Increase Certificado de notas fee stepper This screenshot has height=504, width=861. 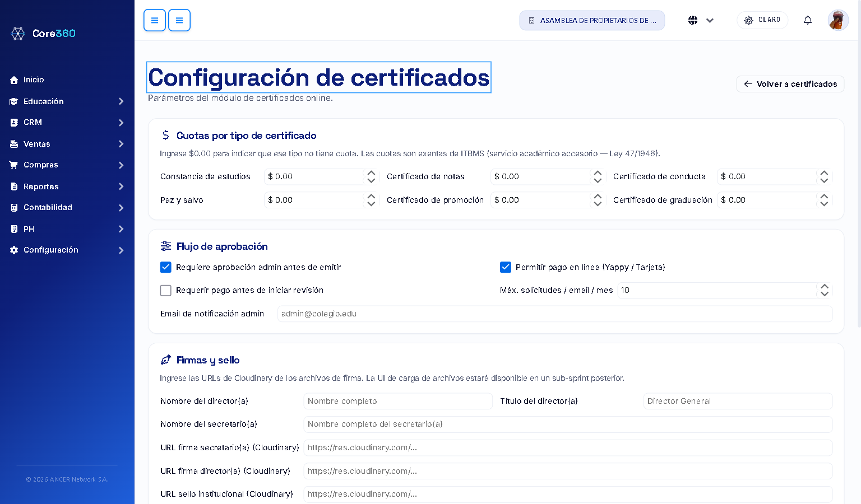(598, 173)
